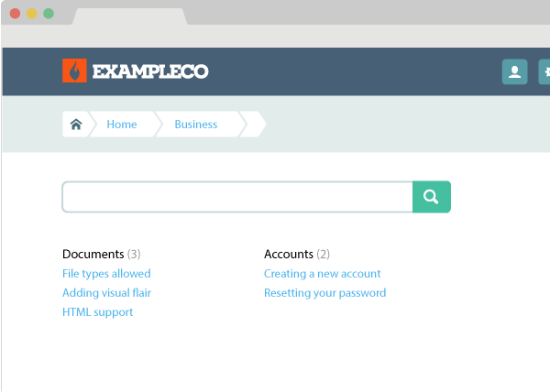
Task: Open the HTML support article
Action: [x=97, y=312]
